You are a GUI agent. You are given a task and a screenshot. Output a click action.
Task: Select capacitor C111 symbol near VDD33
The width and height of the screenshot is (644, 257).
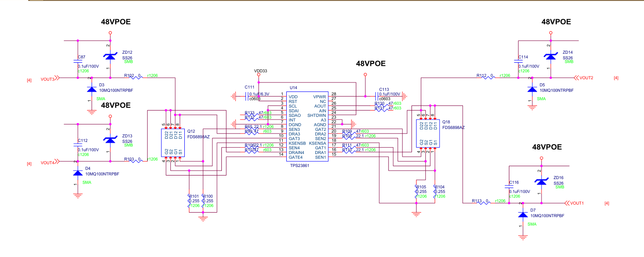(x=248, y=95)
